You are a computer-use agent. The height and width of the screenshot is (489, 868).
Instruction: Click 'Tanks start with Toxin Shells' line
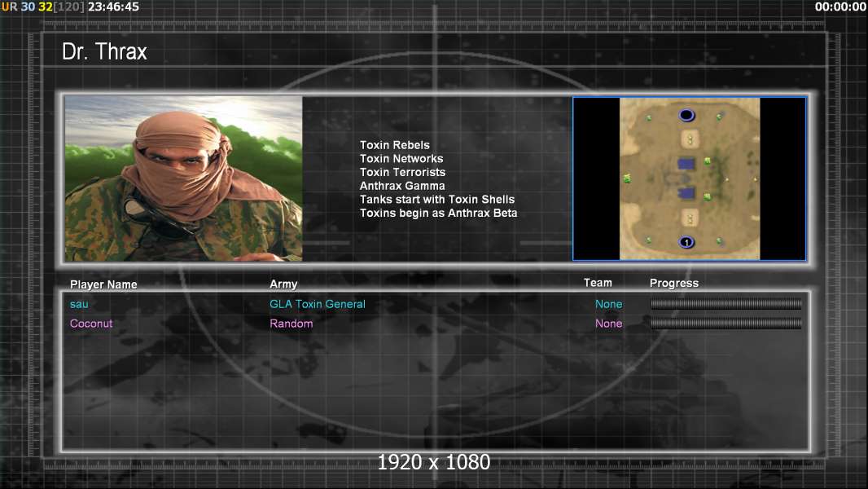tap(437, 200)
